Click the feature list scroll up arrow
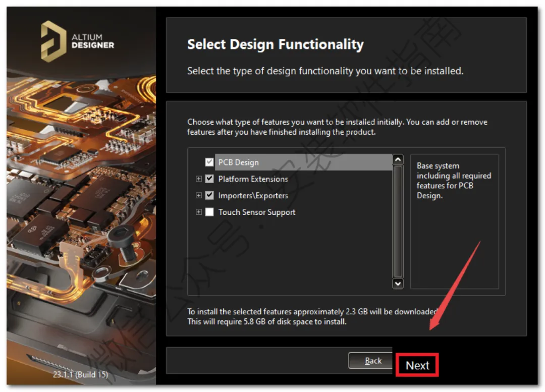The height and width of the screenshot is (392, 545). pos(398,159)
